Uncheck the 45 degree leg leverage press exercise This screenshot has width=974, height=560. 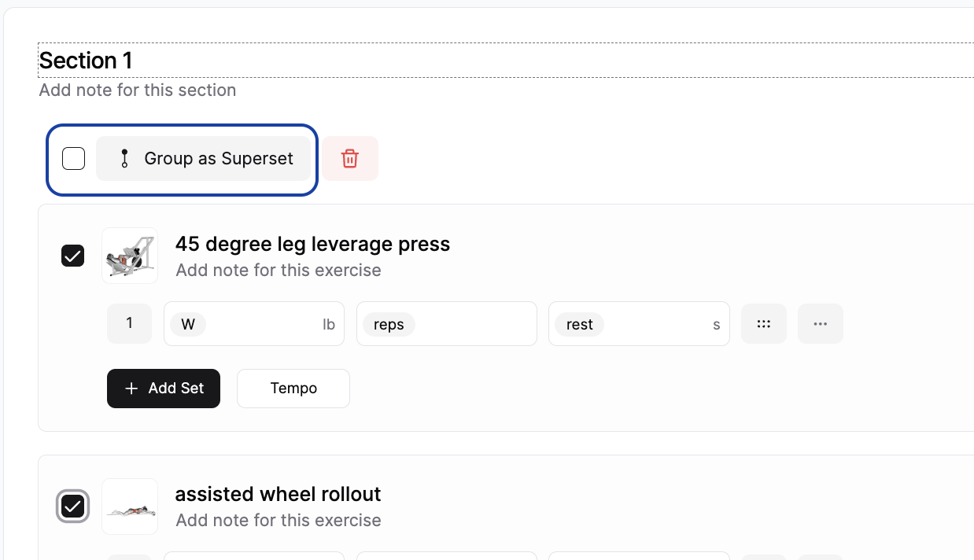pyautogui.click(x=72, y=256)
